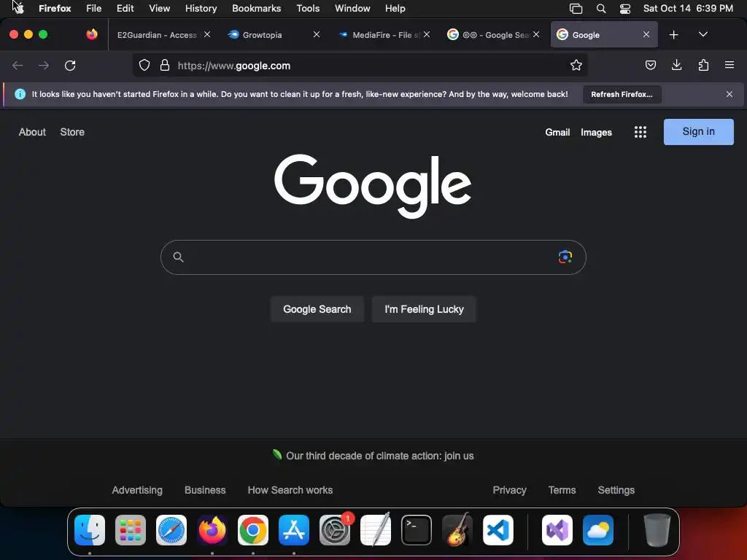Open the App Store from the Dock

294,529
